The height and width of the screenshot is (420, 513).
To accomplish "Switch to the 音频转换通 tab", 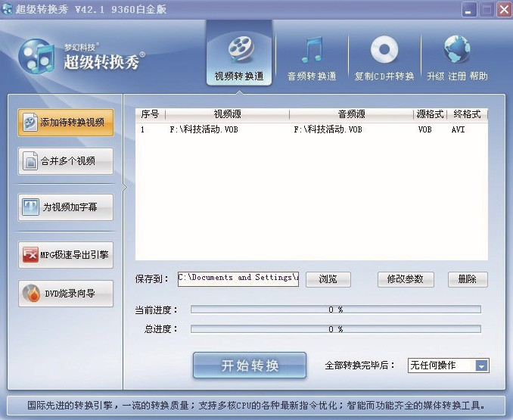I will 312,58.
